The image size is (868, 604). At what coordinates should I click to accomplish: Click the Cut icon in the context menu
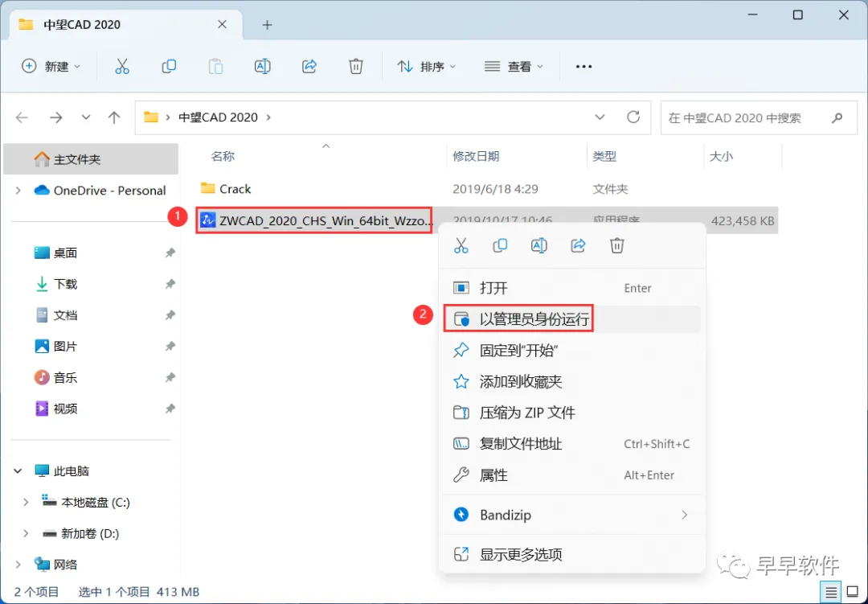(461, 245)
